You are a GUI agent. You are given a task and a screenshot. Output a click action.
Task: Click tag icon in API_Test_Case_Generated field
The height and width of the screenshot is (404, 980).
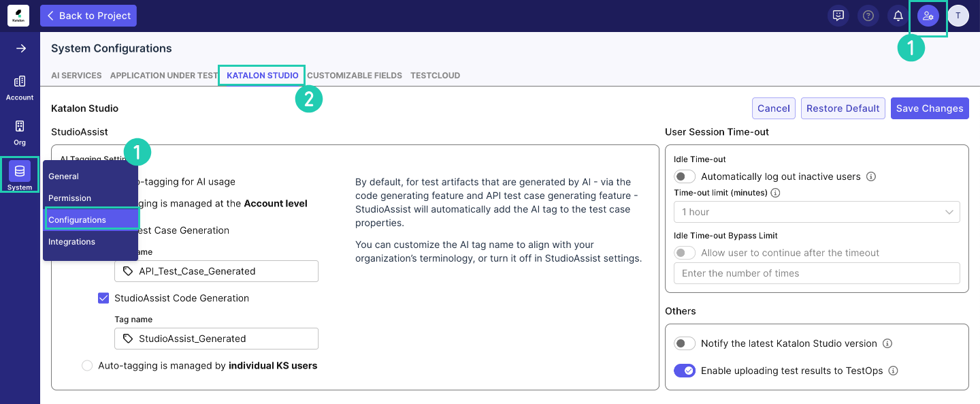[x=128, y=271]
